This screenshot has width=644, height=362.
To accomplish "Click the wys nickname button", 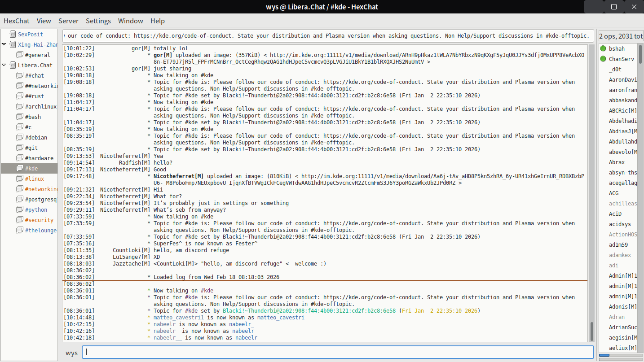I will click(71, 353).
